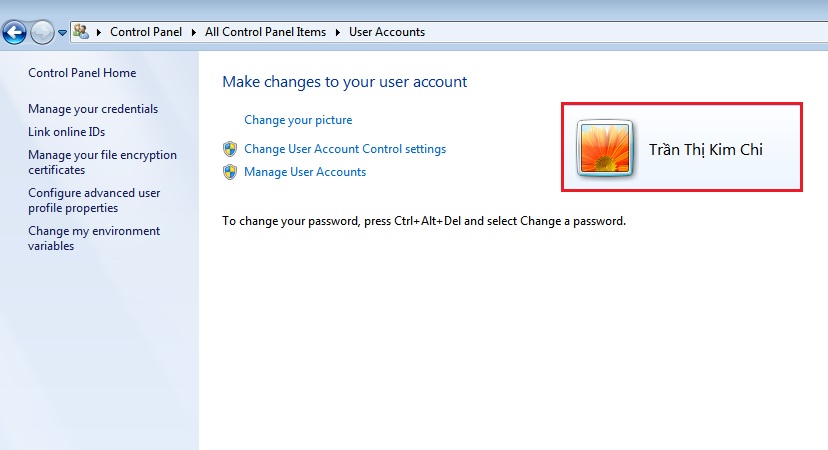Viewport: 828px width, 450px height.
Task: Expand the arrow after Control Panel breadcrumb
Action: coord(193,32)
